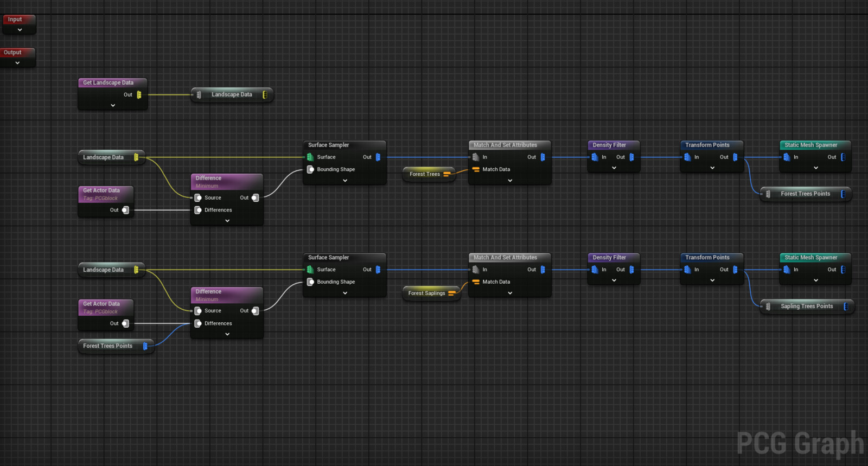Viewport: 868px width, 466px height.
Task: Click the Bounding Shape pin of the top-row Surface Sampler
Action: 311,169
